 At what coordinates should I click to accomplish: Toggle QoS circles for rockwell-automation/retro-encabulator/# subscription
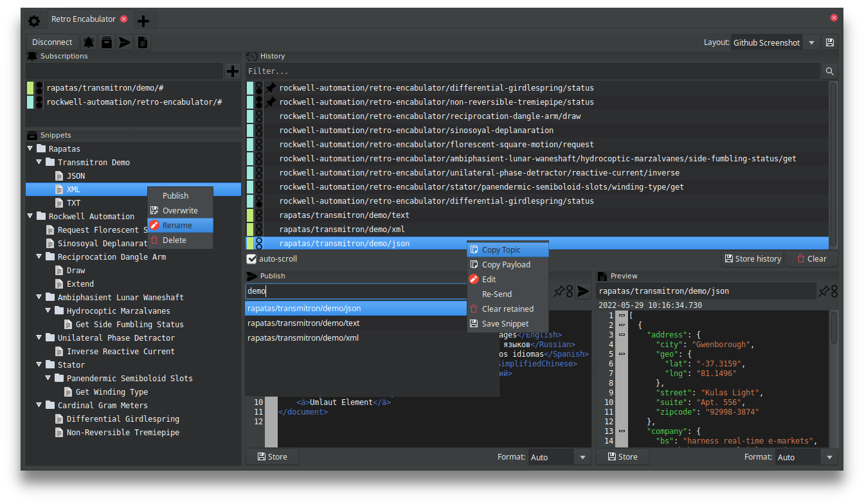(39, 102)
